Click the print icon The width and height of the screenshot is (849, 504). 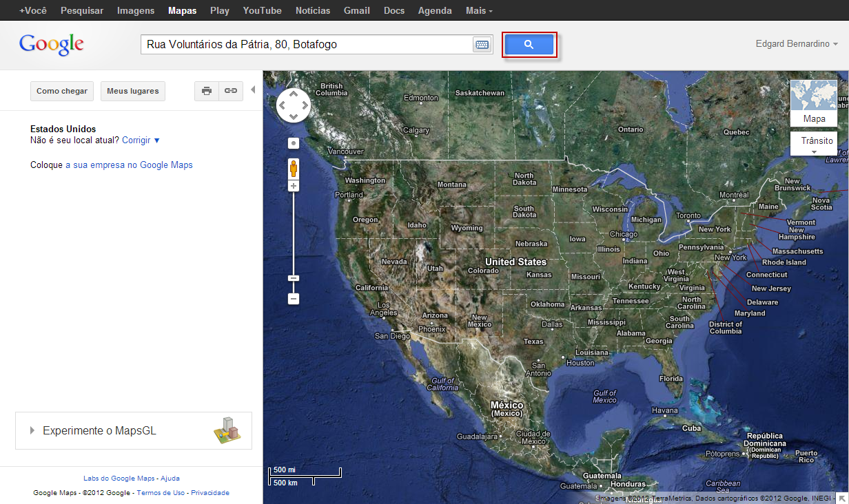coord(207,91)
